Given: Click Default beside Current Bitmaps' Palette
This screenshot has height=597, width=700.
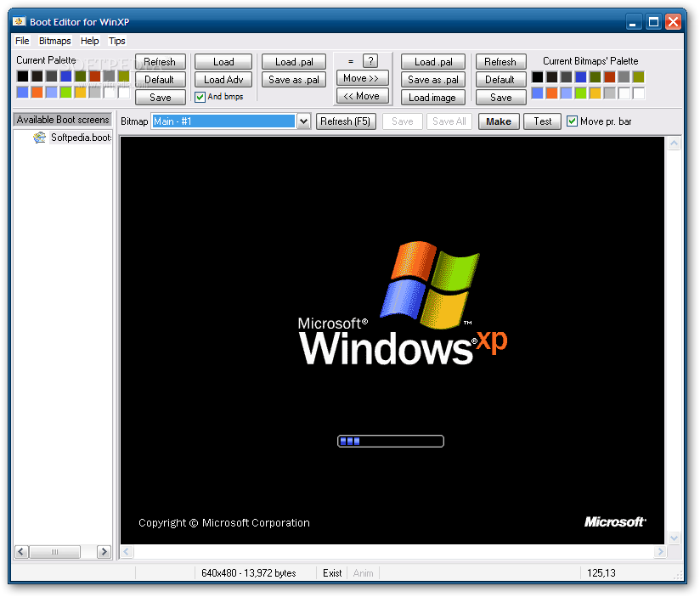Looking at the screenshot, I should coord(501,80).
